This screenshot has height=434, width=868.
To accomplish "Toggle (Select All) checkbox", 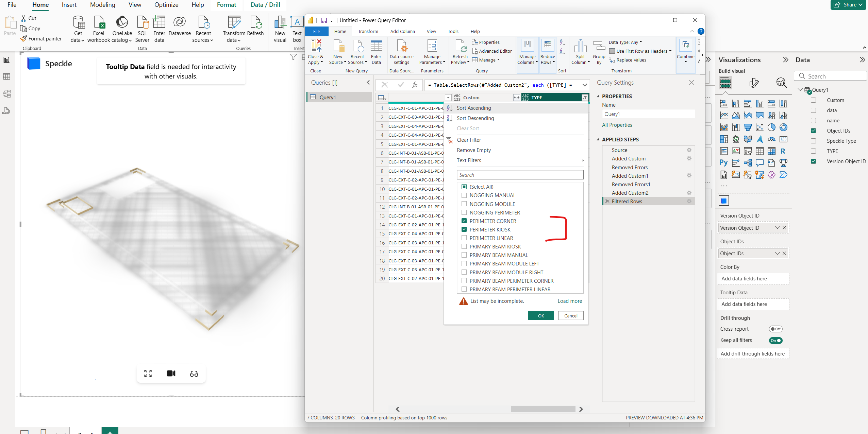I will coord(464,187).
